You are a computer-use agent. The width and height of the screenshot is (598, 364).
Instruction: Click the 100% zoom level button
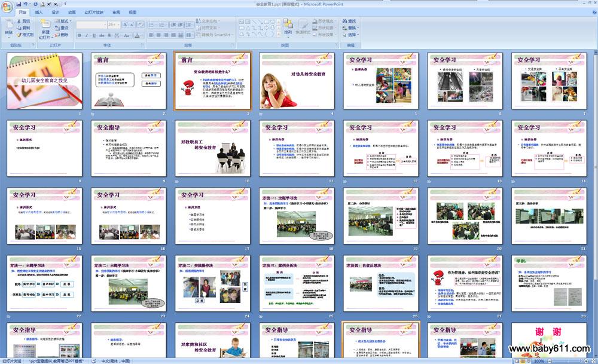tap(539, 361)
